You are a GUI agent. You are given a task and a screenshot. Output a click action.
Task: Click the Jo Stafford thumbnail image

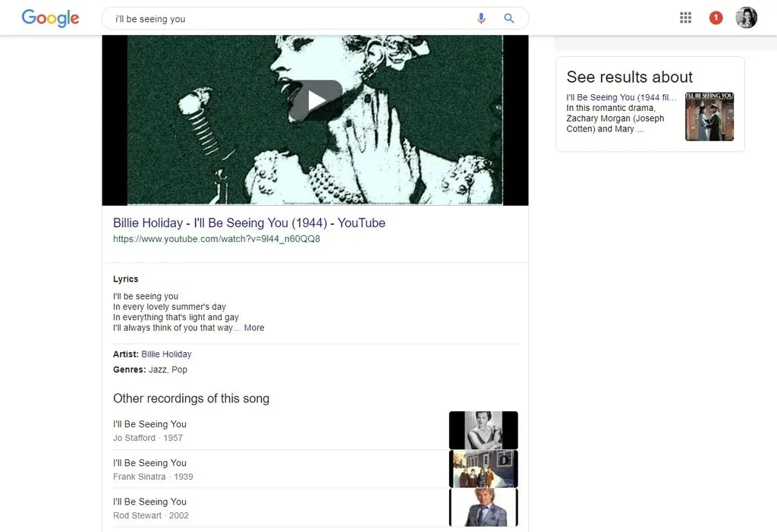point(483,430)
